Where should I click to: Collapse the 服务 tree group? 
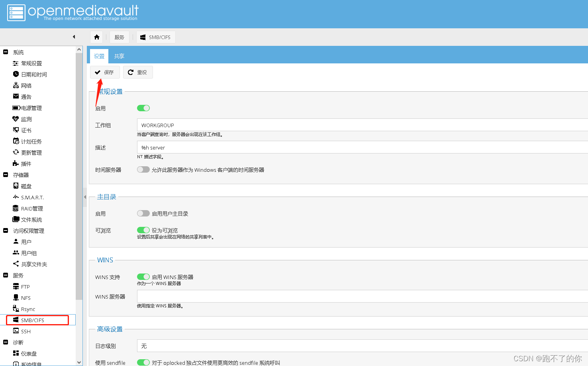click(6, 275)
